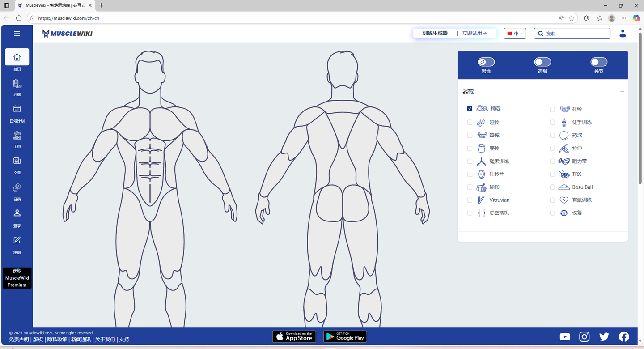Open the 支持 footer link
This screenshot has width=644, height=349.
click(x=124, y=340)
